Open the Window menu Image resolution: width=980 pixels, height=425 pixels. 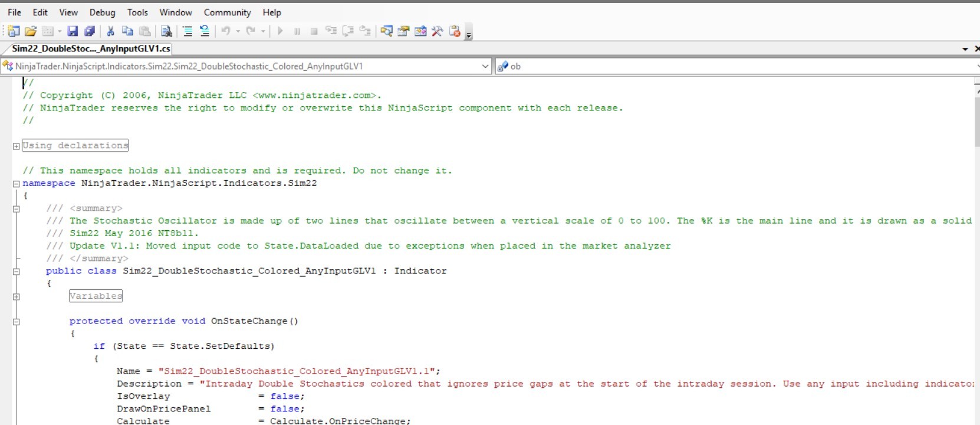click(x=176, y=12)
